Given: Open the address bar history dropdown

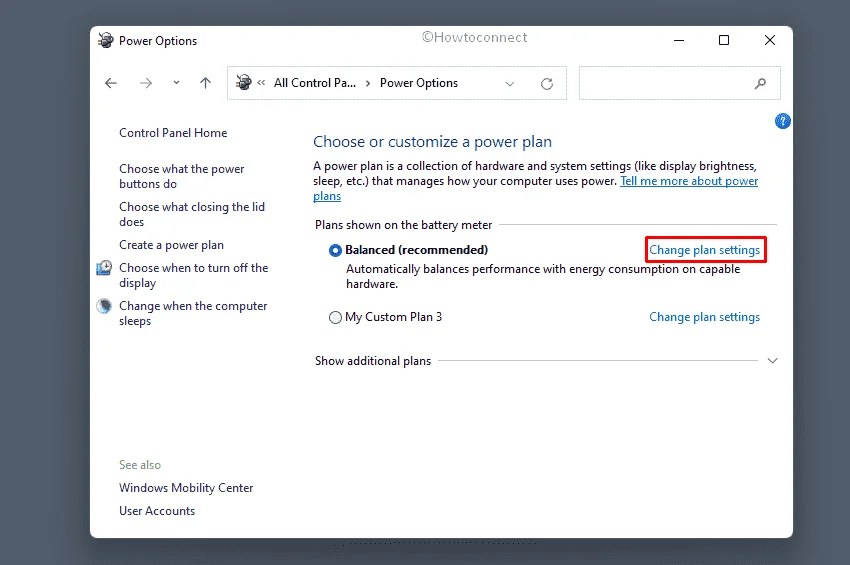Looking at the screenshot, I should (x=510, y=84).
